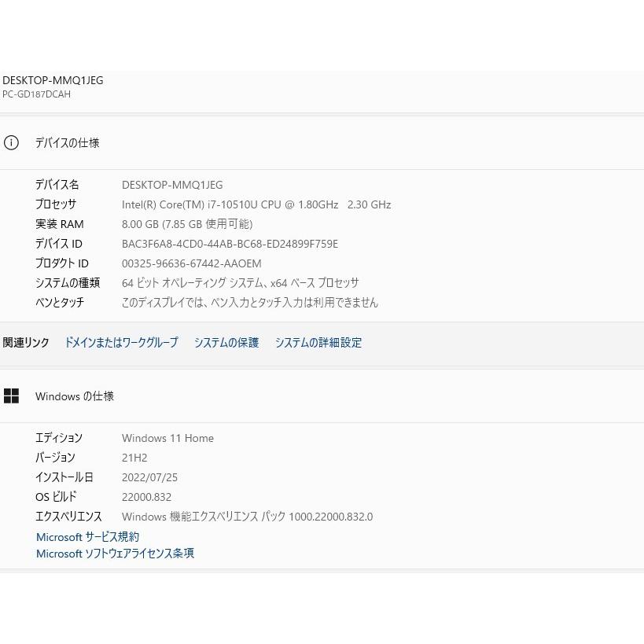Open the システムの詳細設定 link
This screenshot has height=644, width=644.
pyautogui.click(x=318, y=343)
